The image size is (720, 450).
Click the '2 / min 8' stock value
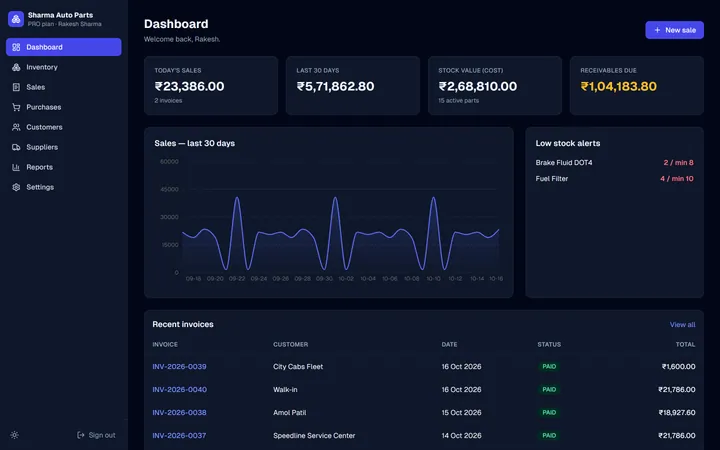point(679,163)
